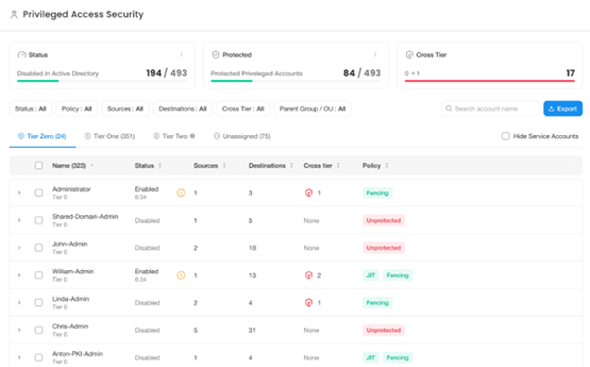590x367 pixels.
Task: Toggle the select-all checkbox in table header
Action: pos(38,165)
